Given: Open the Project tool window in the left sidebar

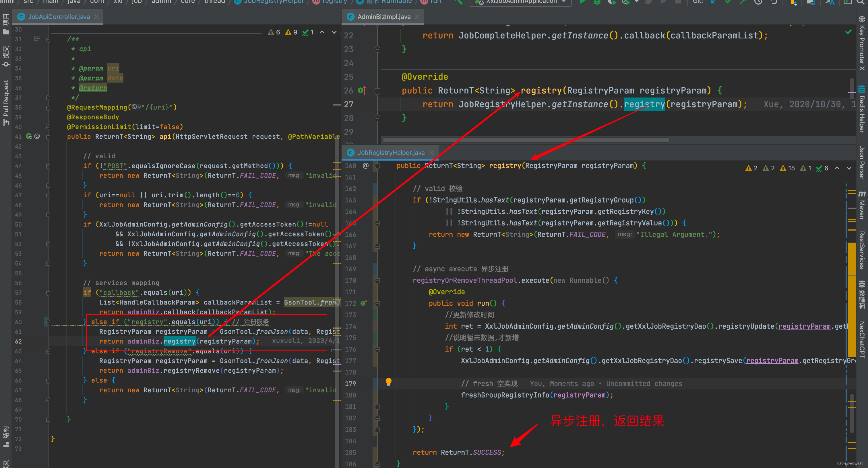Looking at the screenshot, I should (6, 24).
